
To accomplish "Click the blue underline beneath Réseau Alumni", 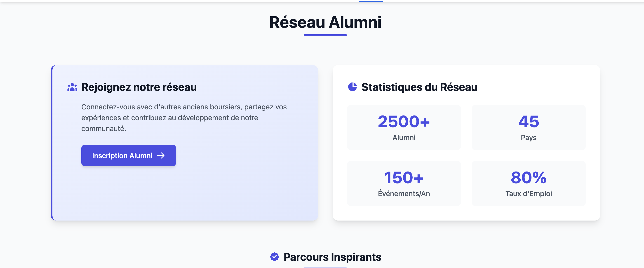I will coord(325,35).
